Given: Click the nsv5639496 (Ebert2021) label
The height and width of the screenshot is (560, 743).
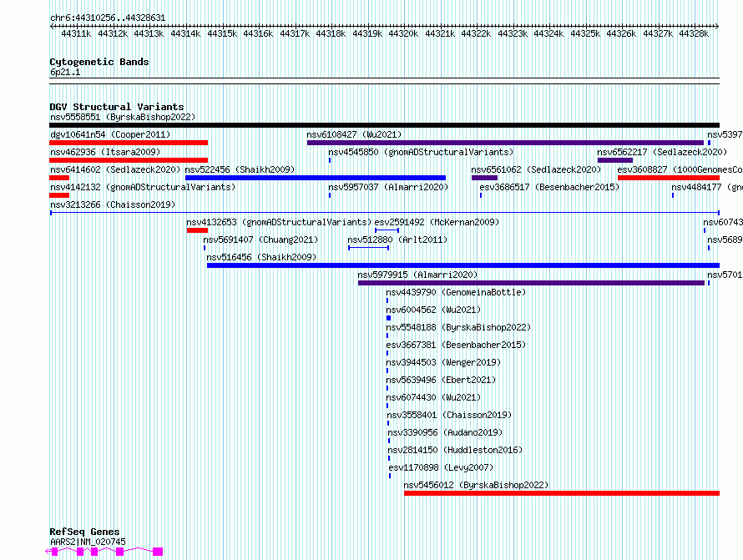Looking at the screenshot, I should tap(441, 380).
